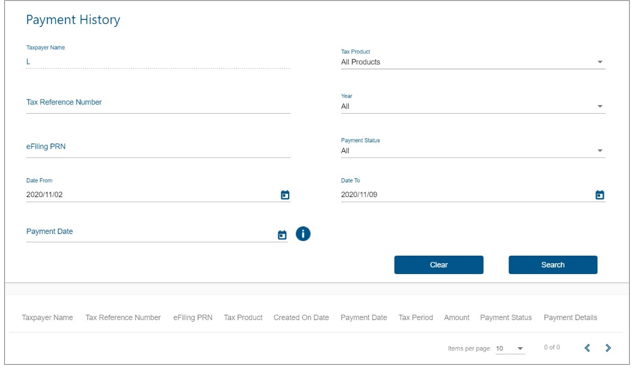The image size is (637, 370).
Task: Expand the Year dropdown
Action: [x=473, y=106]
